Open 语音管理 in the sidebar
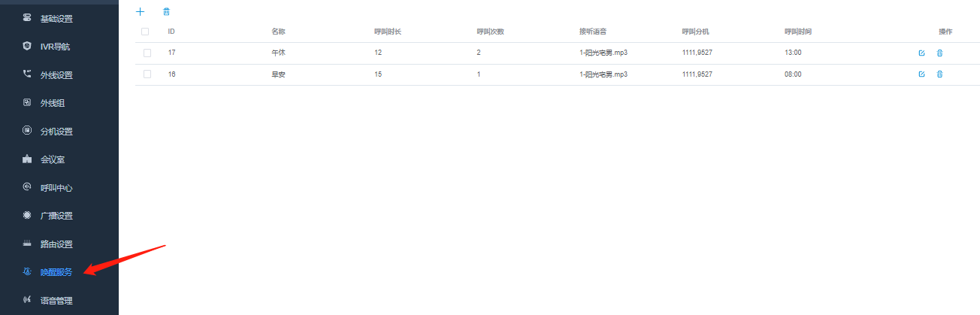Screen dimensions: 980x315 click(x=59, y=301)
